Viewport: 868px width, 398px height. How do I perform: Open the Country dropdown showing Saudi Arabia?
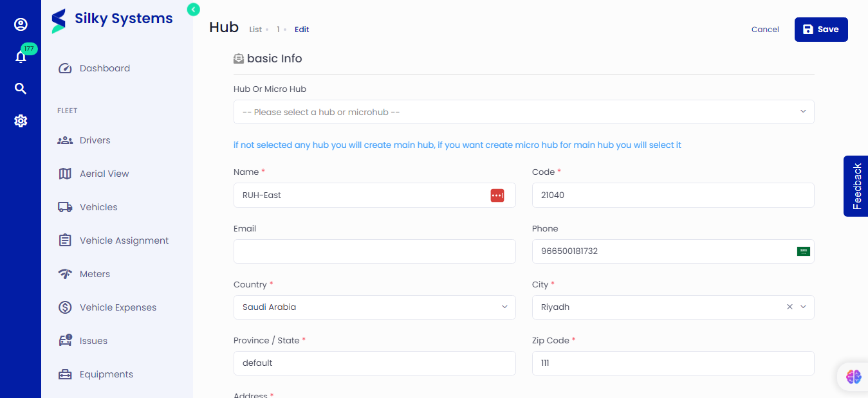pos(374,307)
